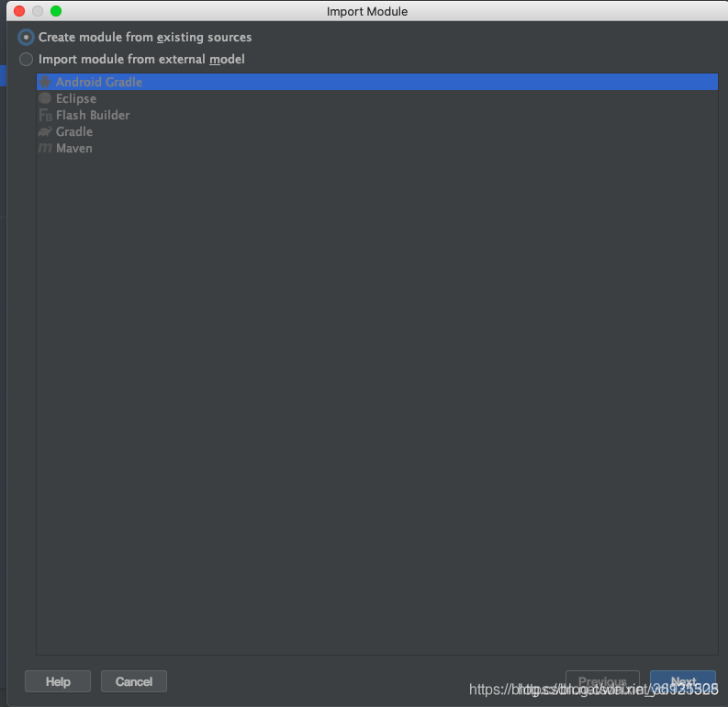Zoom the window with green button

coord(56,11)
